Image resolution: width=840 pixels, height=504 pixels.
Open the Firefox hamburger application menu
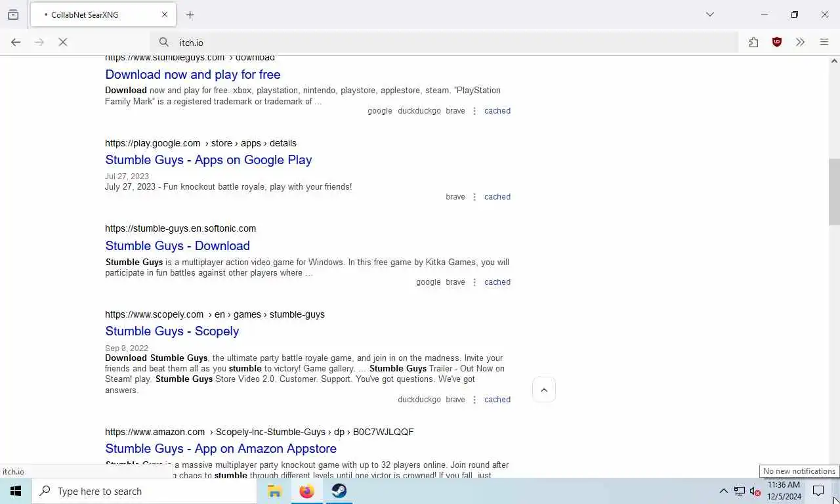pos(824,42)
